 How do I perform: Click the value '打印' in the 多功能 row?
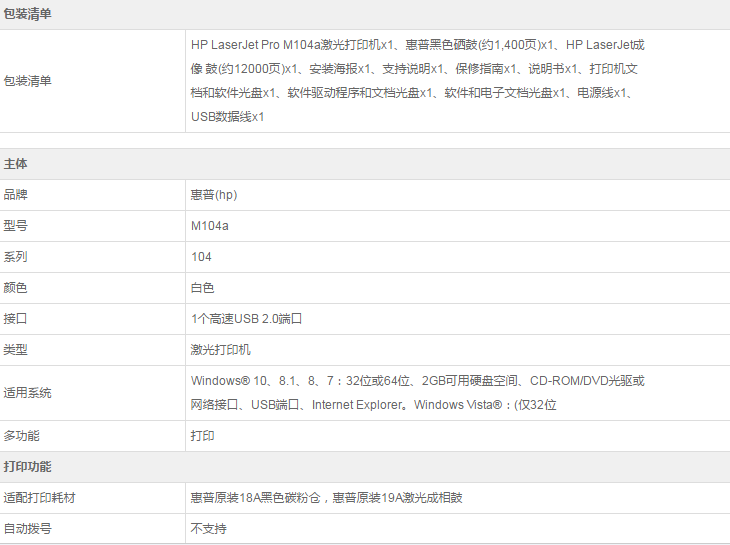pos(203,436)
